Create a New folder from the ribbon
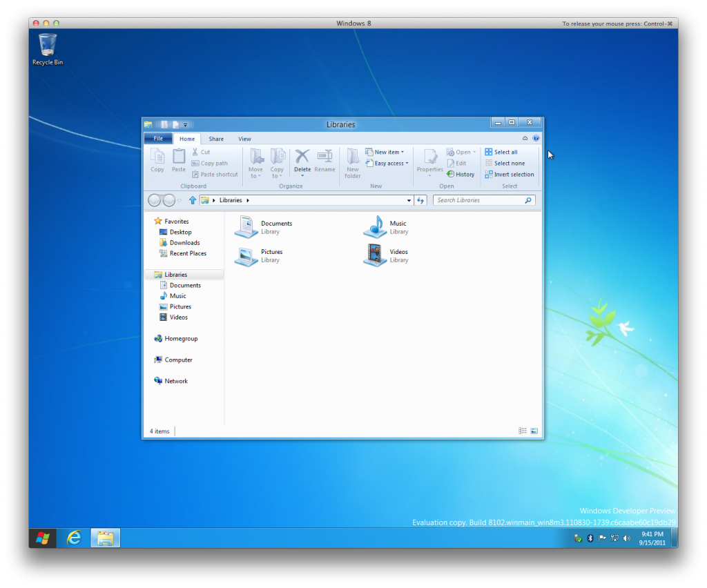Image resolution: width=707 pixels, height=588 pixels. 352,161
